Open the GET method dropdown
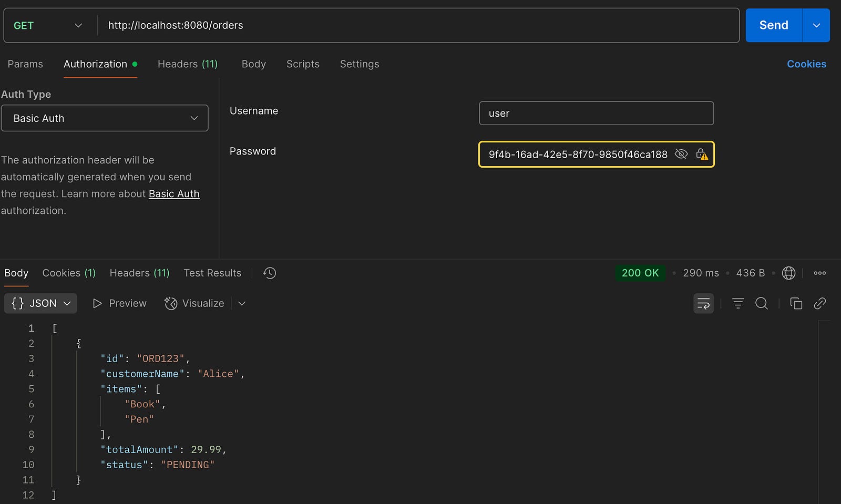The image size is (841, 504). (x=48, y=25)
